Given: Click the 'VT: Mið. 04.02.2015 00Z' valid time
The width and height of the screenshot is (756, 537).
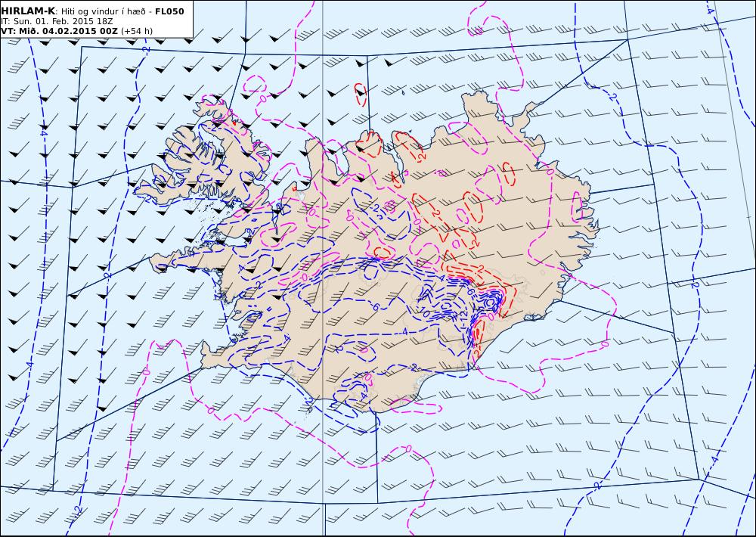Looking at the screenshot, I should (59, 31).
